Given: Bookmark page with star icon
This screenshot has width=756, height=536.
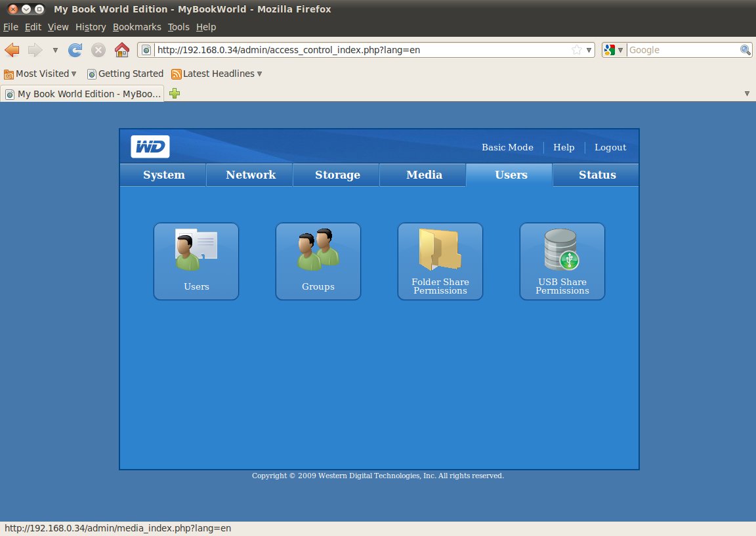Looking at the screenshot, I should [576, 50].
